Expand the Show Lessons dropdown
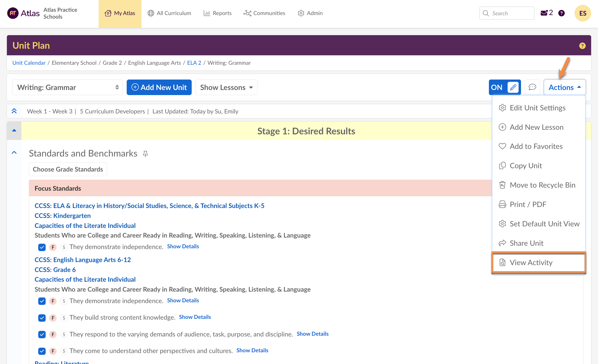This screenshot has height=364, width=598. pos(226,87)
